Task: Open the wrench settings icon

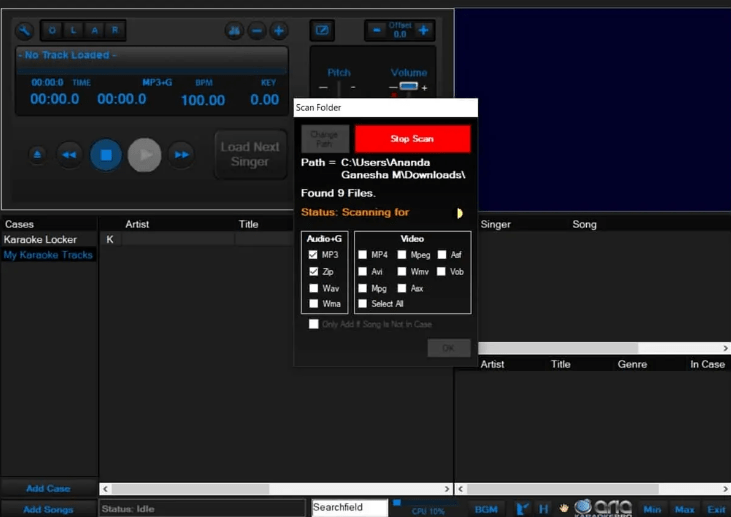Action: tap(24, 31)
